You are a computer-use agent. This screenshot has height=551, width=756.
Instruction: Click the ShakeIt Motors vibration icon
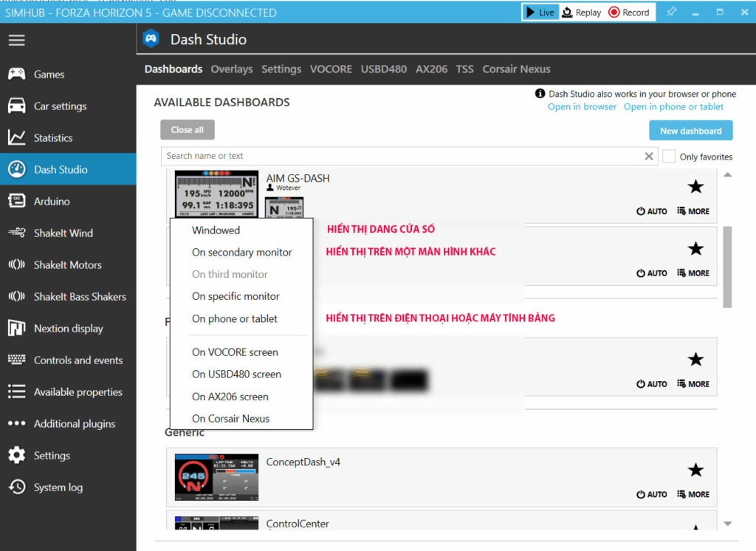pos(17,265)
